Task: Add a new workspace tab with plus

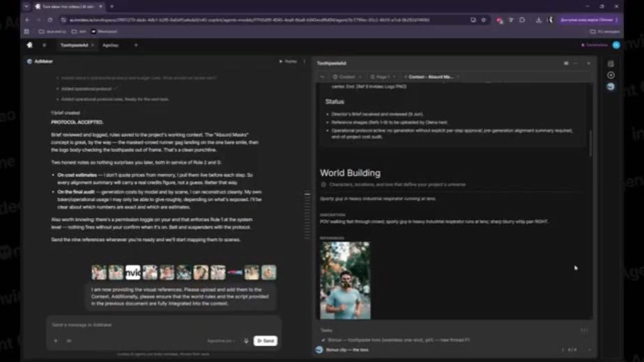Action: (x=136, y=45)
